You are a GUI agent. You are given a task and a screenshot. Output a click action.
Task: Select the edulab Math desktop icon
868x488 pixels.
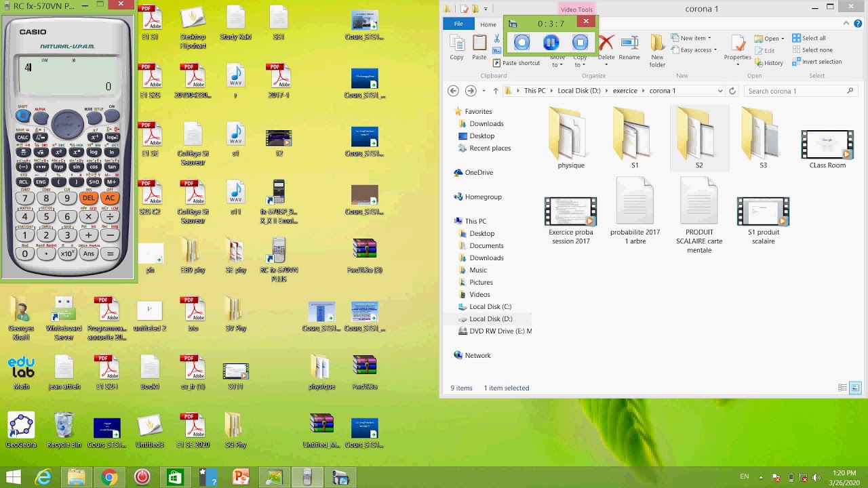coord(21,373)
